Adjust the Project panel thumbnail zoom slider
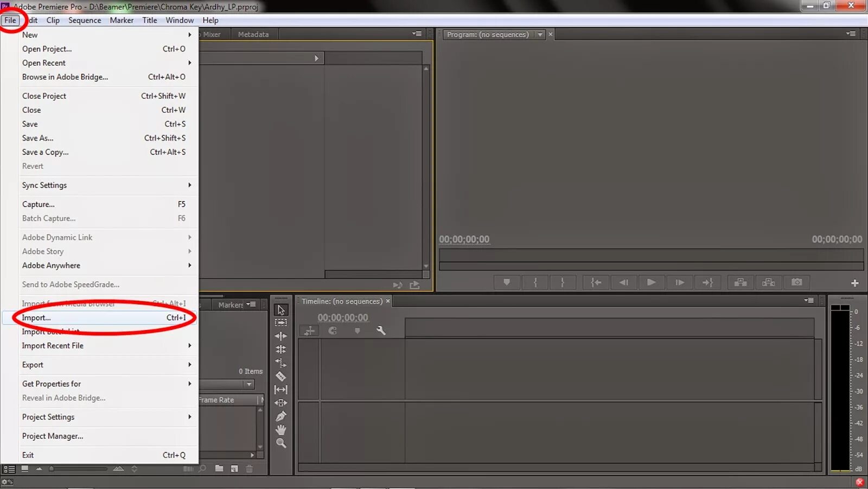 click(78, 469)
